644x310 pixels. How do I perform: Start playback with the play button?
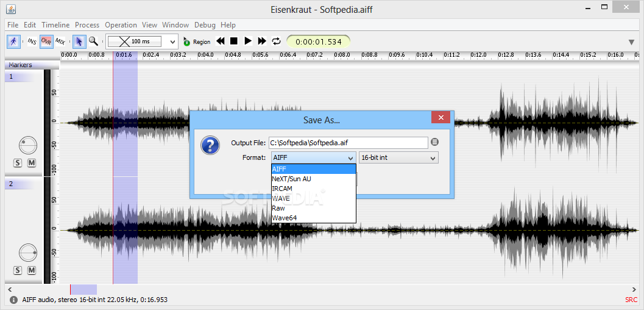[248, 41]
